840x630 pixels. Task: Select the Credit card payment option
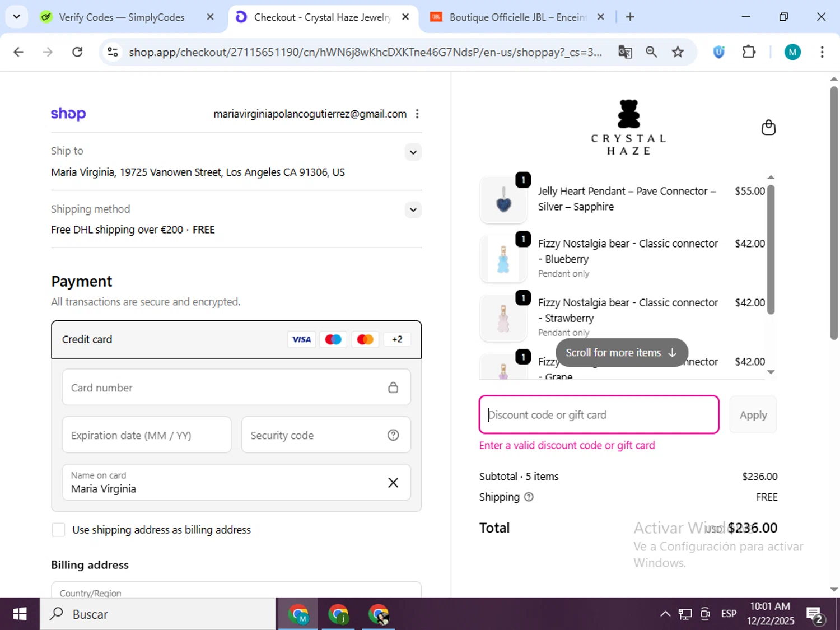[x=236, y=339]
